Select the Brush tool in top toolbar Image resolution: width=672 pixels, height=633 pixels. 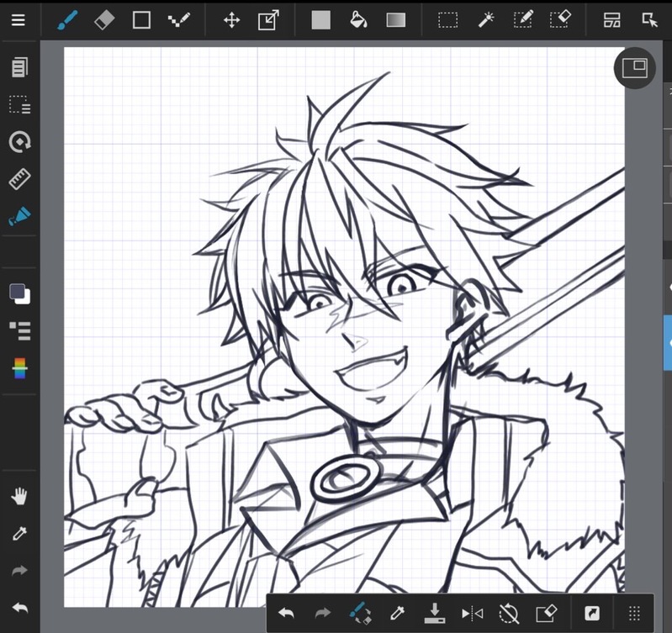tap(67, 20)
